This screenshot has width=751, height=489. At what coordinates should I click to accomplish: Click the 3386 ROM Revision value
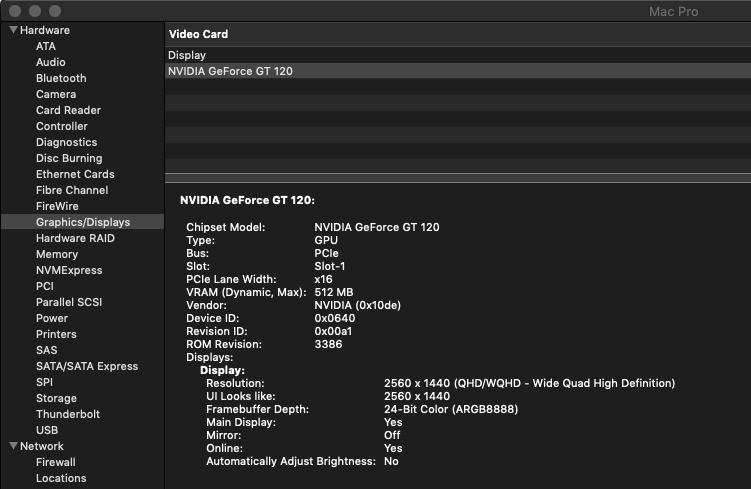pos(328,344)
